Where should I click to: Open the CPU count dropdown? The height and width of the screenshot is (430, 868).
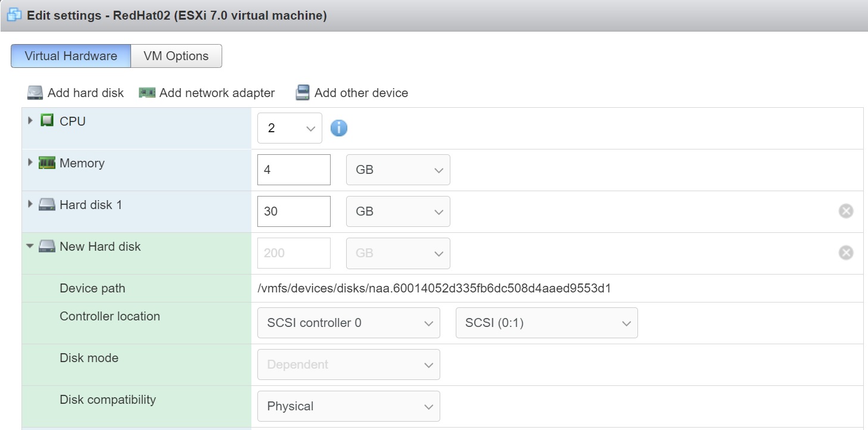[290, 128]
